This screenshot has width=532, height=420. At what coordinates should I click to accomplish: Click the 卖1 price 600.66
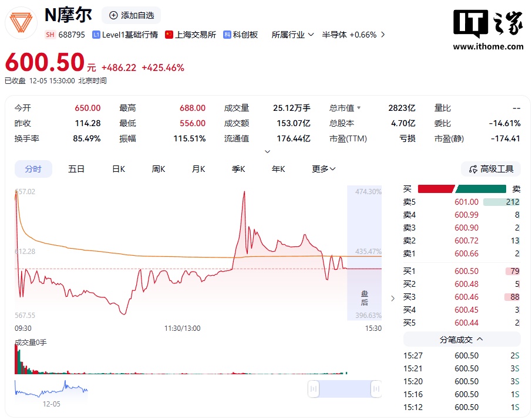coord(466,253)
